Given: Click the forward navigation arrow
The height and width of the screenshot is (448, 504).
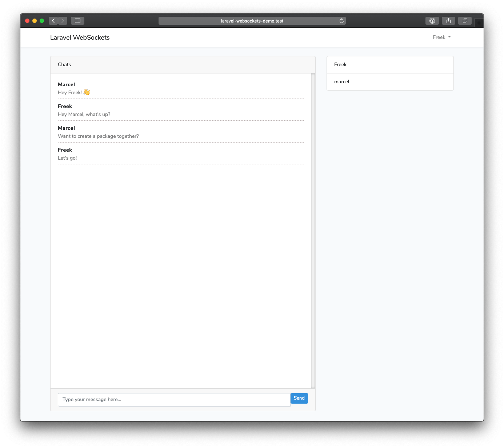Looking at the screenshot, I should (63, 21).
